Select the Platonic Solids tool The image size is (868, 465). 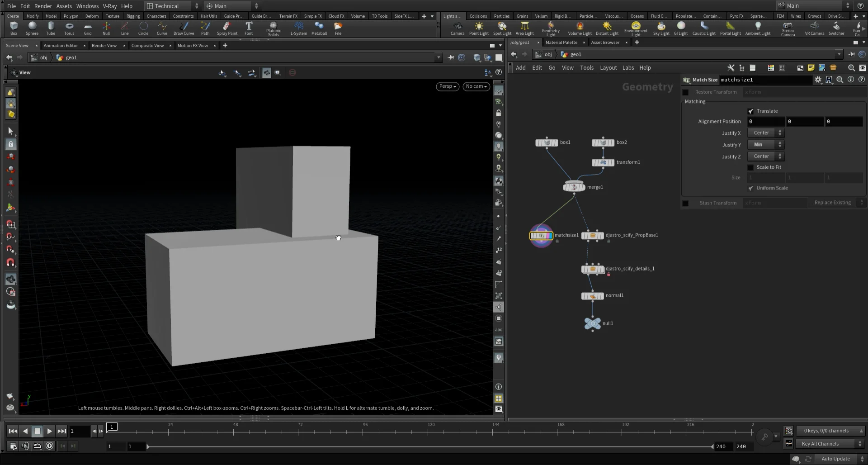273,28
